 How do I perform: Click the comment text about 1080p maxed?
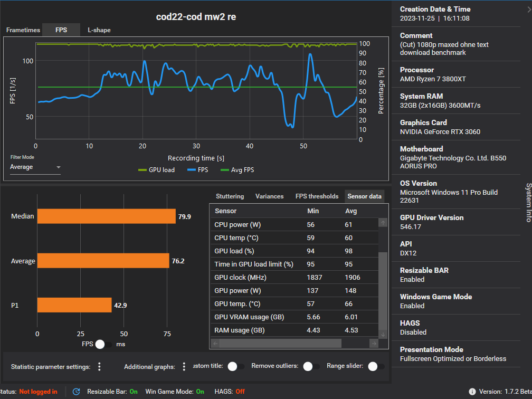click(444, 49)
